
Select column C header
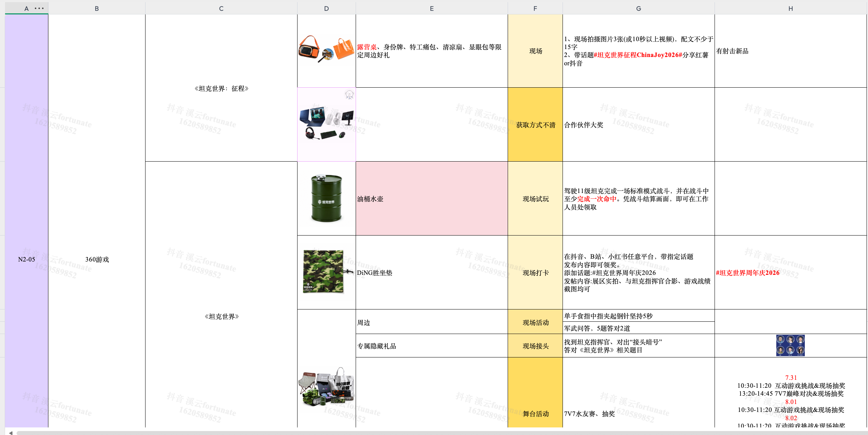click(x=221, y=8)
